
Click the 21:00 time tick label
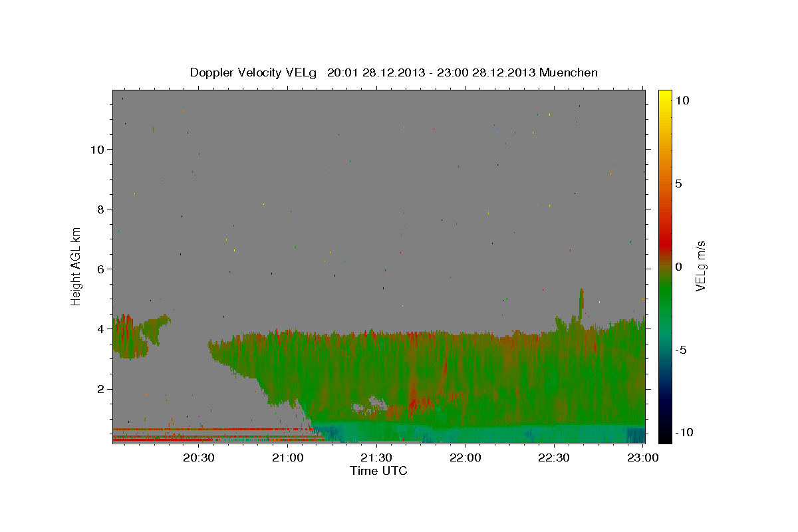point(288,458)
